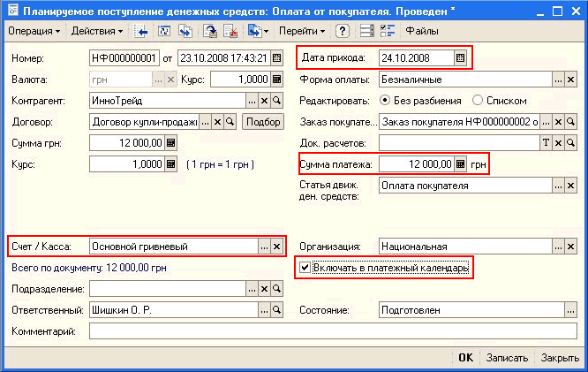Click magnifier icon next to Контрагент
The image size is (588, 372).
tap(278, 100)
